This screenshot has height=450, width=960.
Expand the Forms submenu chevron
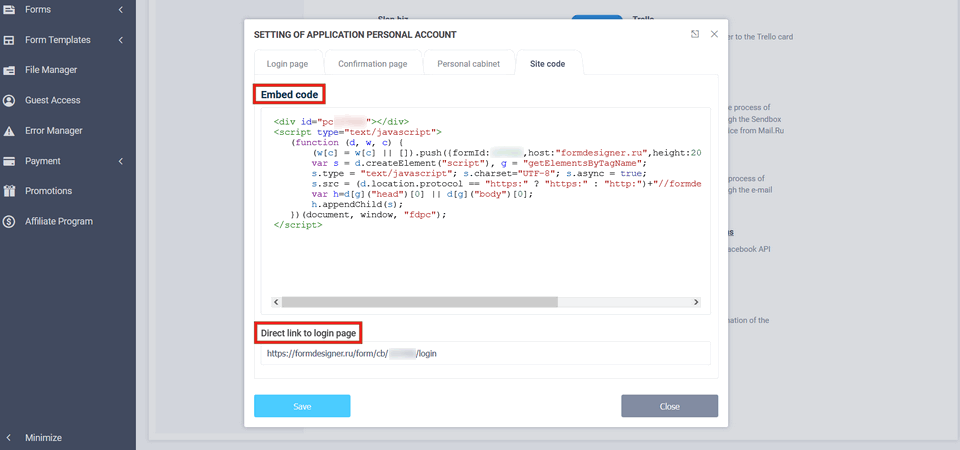coord(121,9)
